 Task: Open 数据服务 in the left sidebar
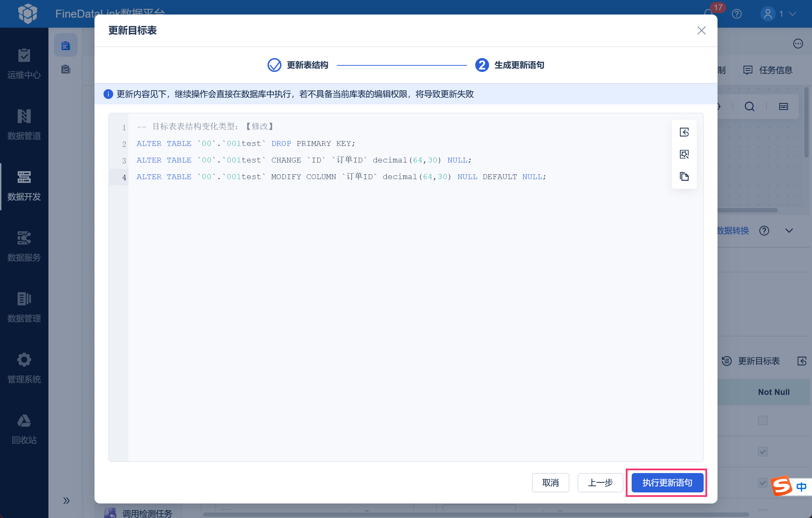pos(24,247)
